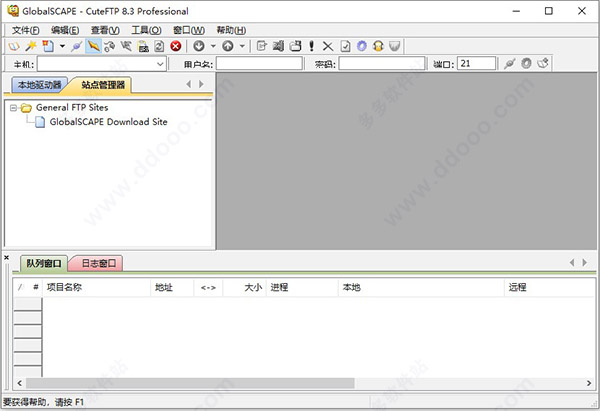The height and width of the screenshot is (411, 600).
Task: Click the 本地 column header
Action: pos(421,288)
